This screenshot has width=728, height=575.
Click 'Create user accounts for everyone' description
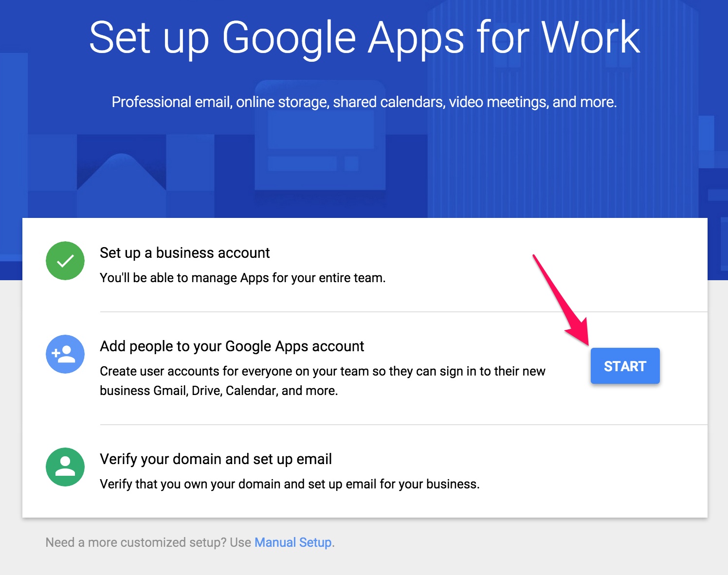[x=323, y=381]
